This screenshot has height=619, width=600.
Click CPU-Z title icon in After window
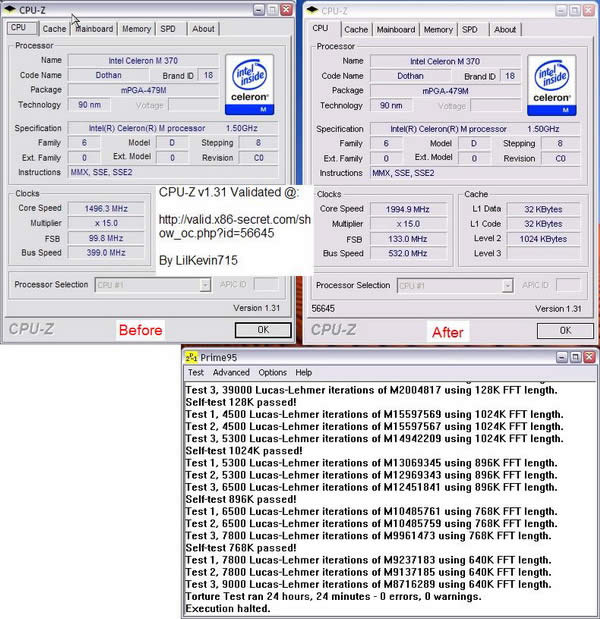coord(312,10)
